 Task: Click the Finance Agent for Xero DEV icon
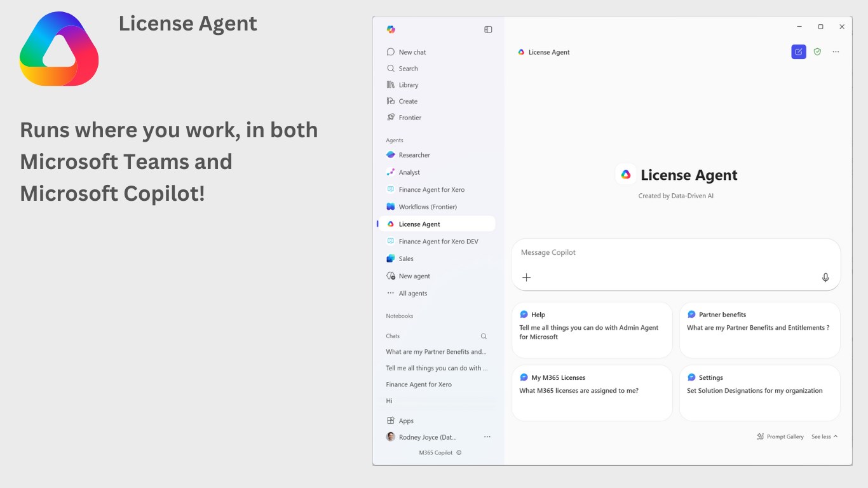[x=391, y=241]
